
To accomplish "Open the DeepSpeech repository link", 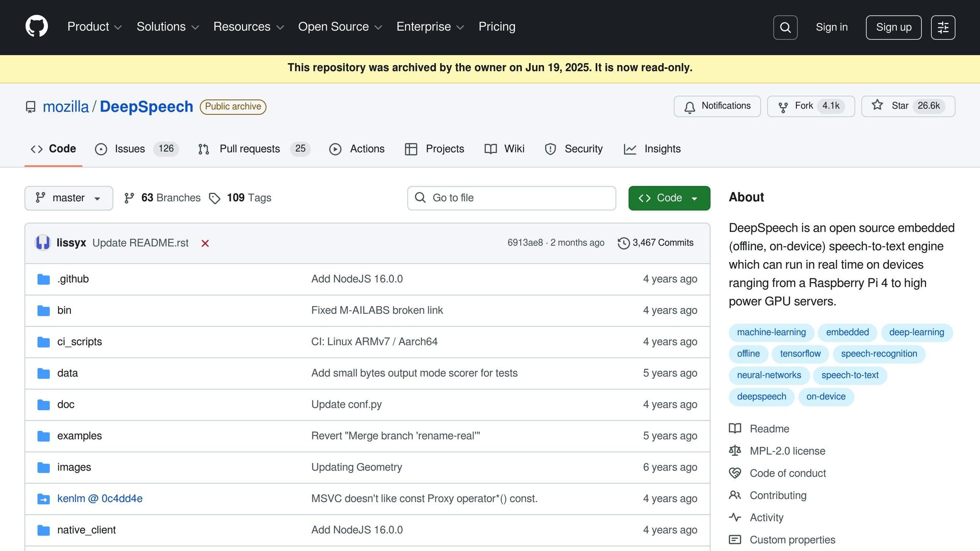I will pyautogui.click(x=146, y=107).
